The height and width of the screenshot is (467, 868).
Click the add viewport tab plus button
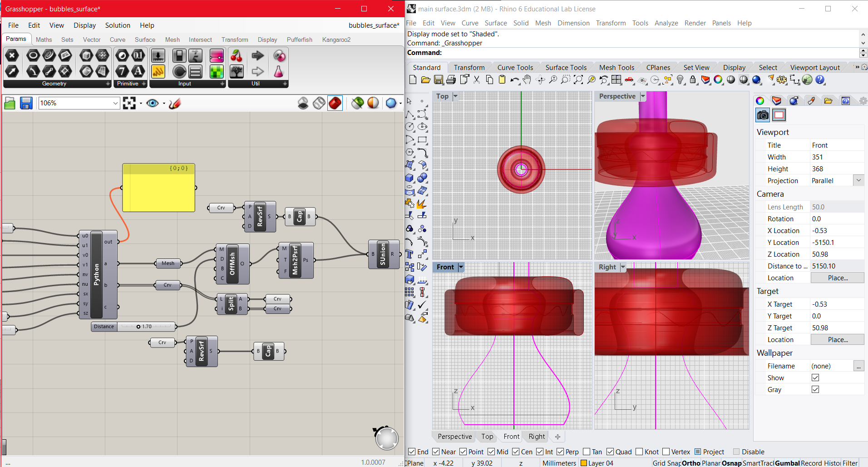click(557, 437)
